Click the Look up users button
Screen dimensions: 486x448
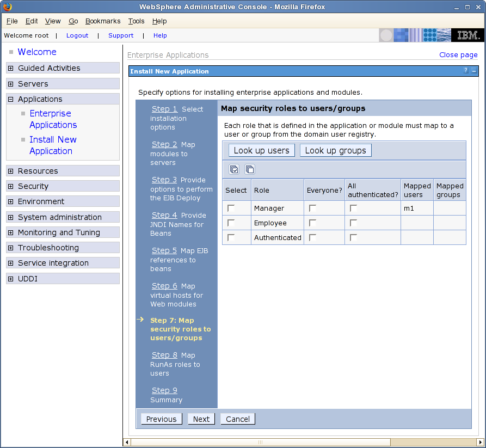tap(262, 150)
